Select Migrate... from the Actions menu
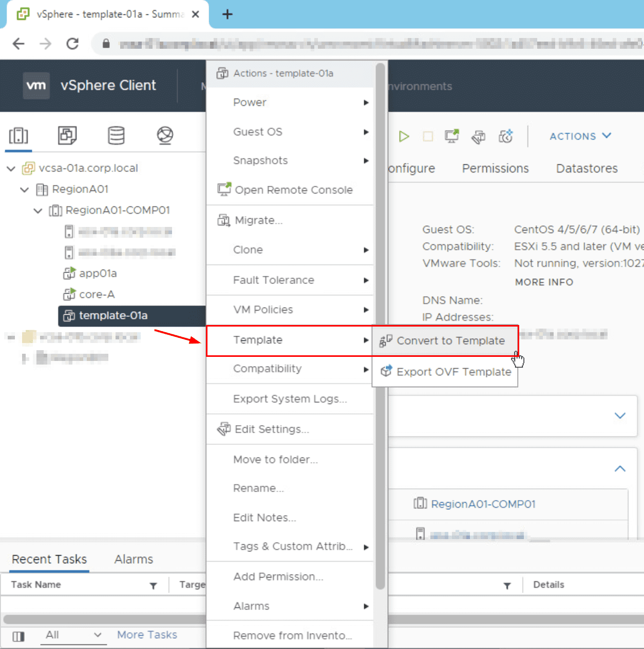Screen dimensions: 644x649 [x=290, y=220]
